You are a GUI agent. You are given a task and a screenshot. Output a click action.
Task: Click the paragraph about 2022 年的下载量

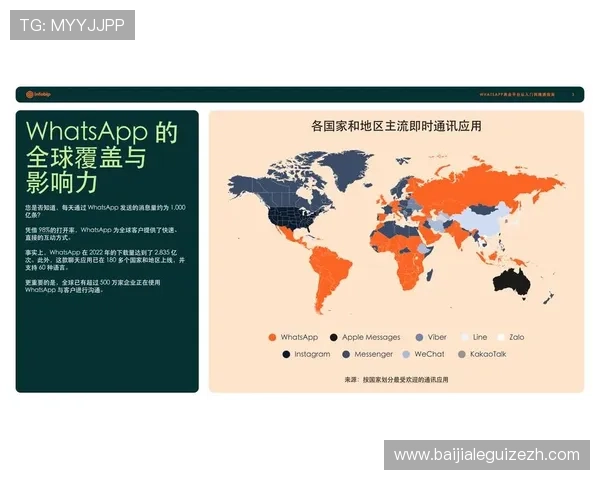point(105,260)
